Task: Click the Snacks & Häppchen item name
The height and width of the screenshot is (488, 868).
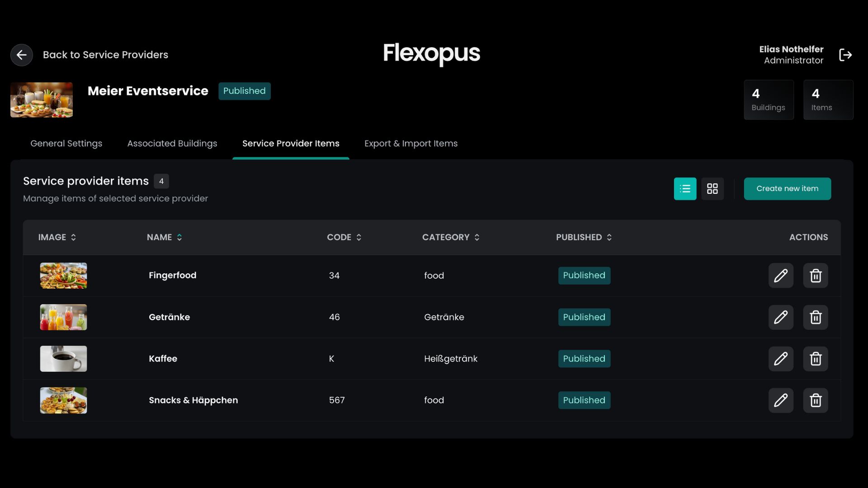Action: pos(193,400)
